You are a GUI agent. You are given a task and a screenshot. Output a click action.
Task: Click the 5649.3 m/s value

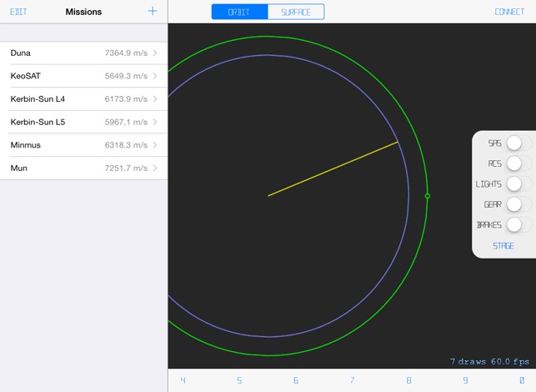(126, 76)
